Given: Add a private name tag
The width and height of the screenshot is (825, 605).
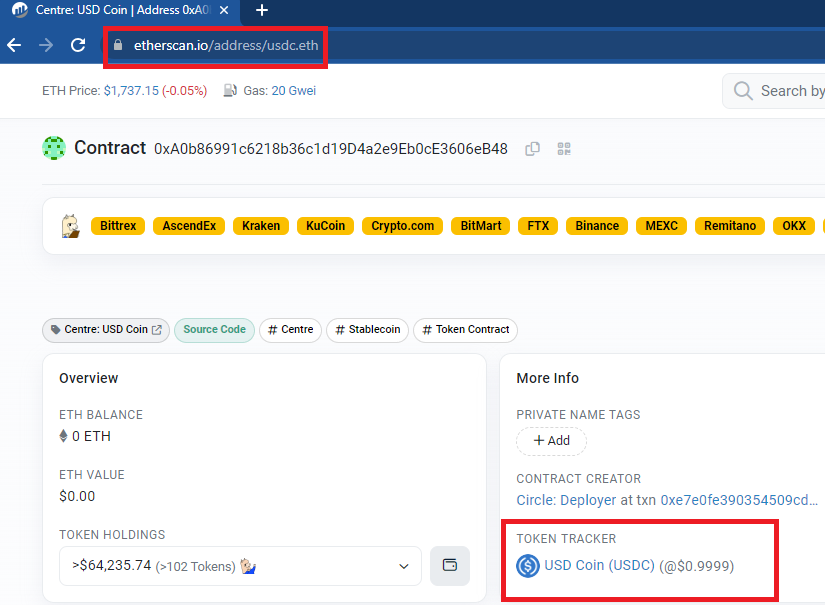Looking at the screenshot, I should click(551, 441).
